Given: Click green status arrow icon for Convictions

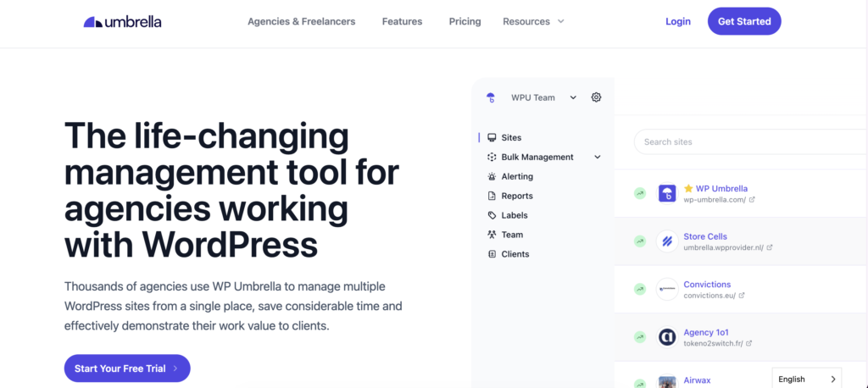Looking at the screenshot, I should pyautogui.click(x=639, y=290).
